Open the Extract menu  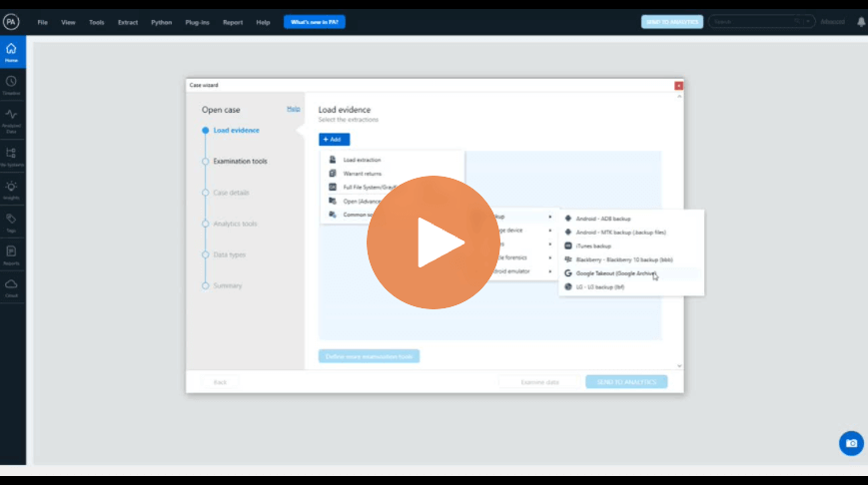[128, 22]
